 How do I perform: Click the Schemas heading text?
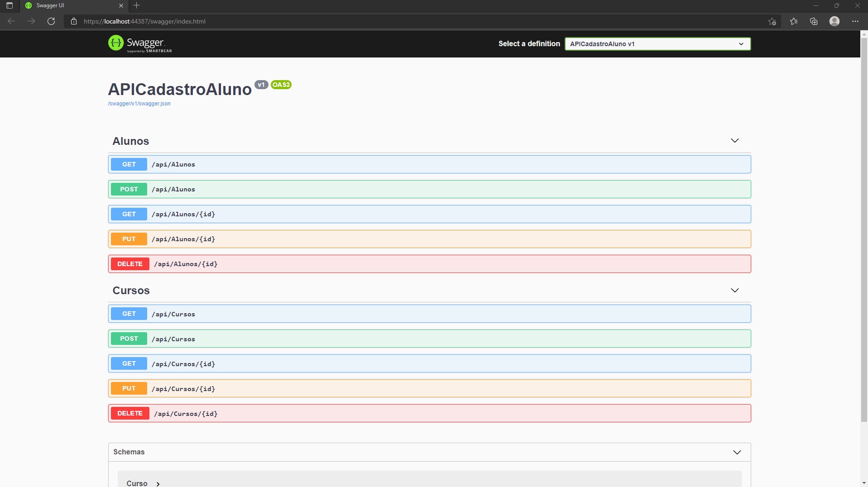pyautogui.click(x=129, y=452)
